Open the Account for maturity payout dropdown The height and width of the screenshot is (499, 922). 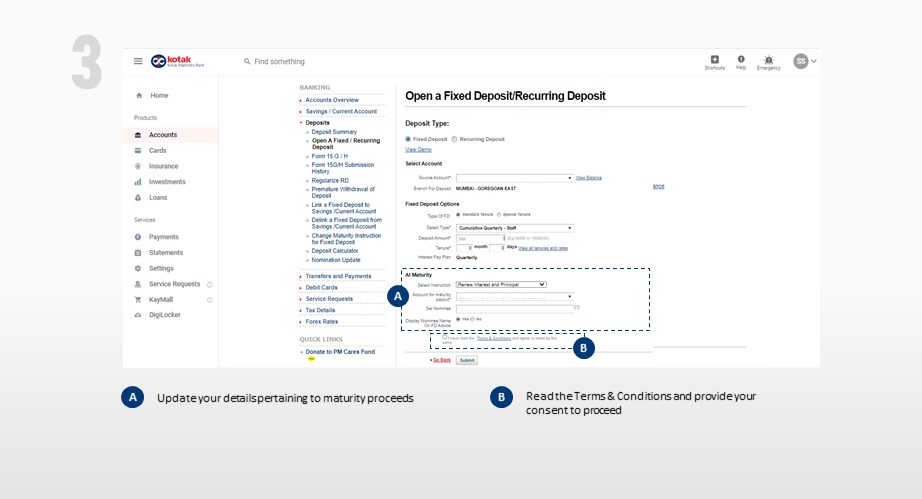point(515,297)
